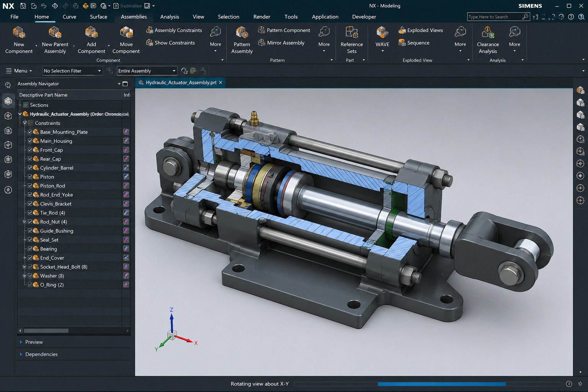Click the Exploded Views icon
The height and width of the screenshot is (392, 588).
pos(402,30)
